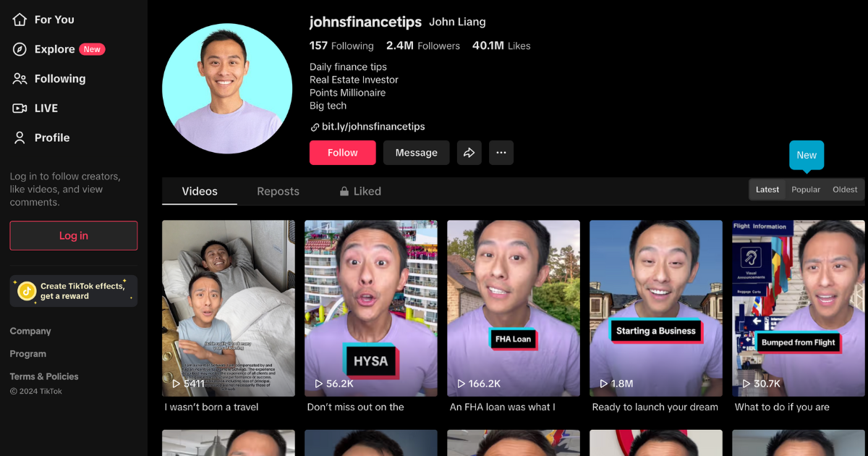
Task: Open the Terms & Policies link
Action: [43, 376]
